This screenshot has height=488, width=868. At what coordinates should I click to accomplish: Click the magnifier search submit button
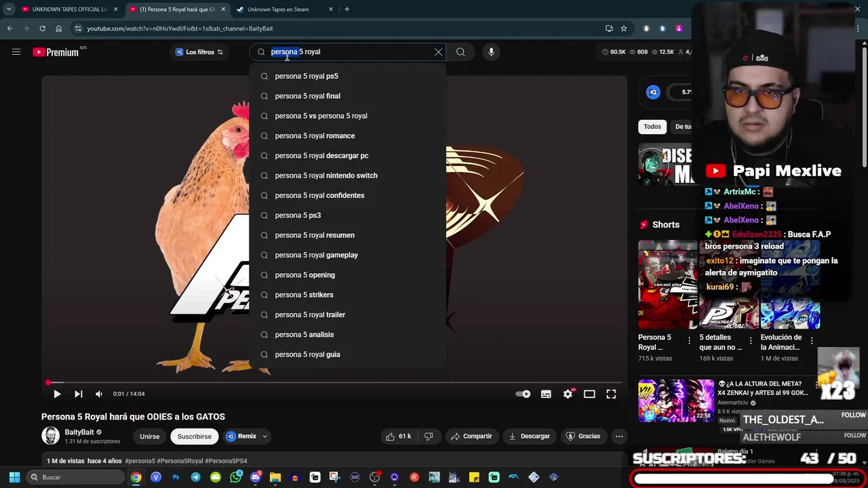[x=460, y=52]
